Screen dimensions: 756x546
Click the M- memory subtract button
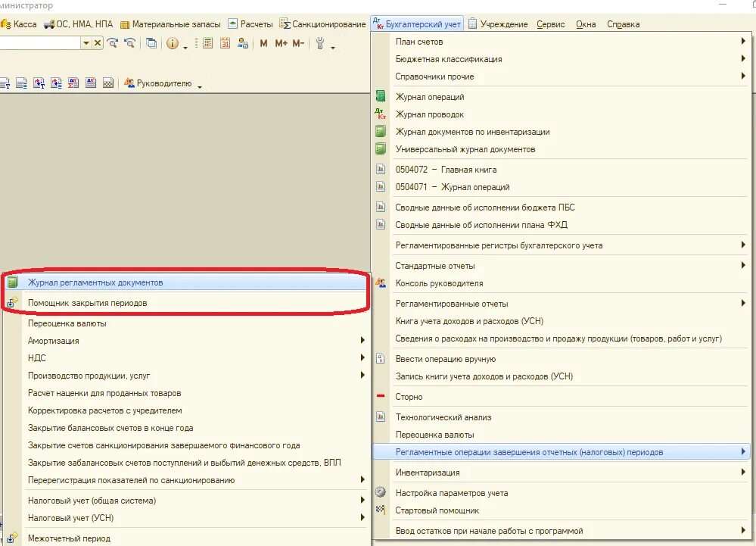coord(298,43)
